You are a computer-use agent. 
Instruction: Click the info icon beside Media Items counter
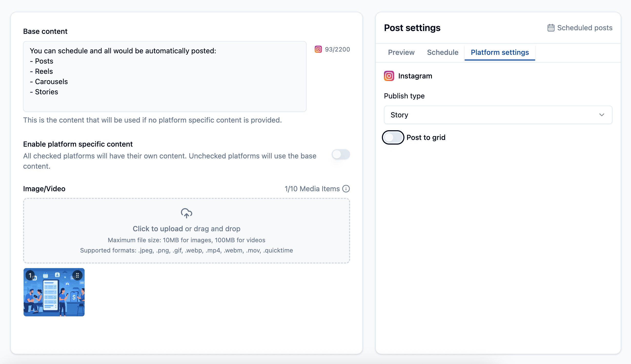coord(346,189)
